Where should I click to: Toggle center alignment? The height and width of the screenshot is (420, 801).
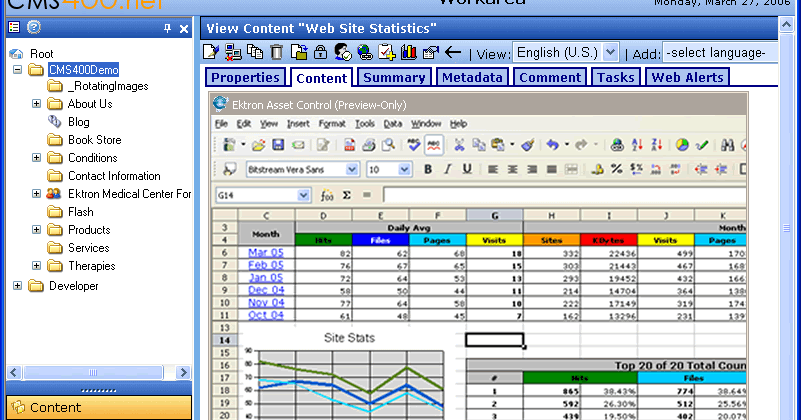tap(512, 169)
